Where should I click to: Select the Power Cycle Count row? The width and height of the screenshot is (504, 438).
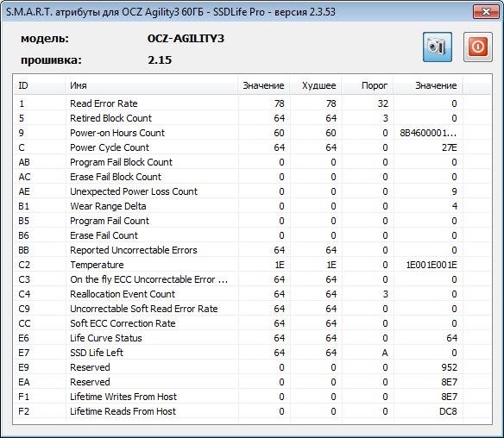238,147
